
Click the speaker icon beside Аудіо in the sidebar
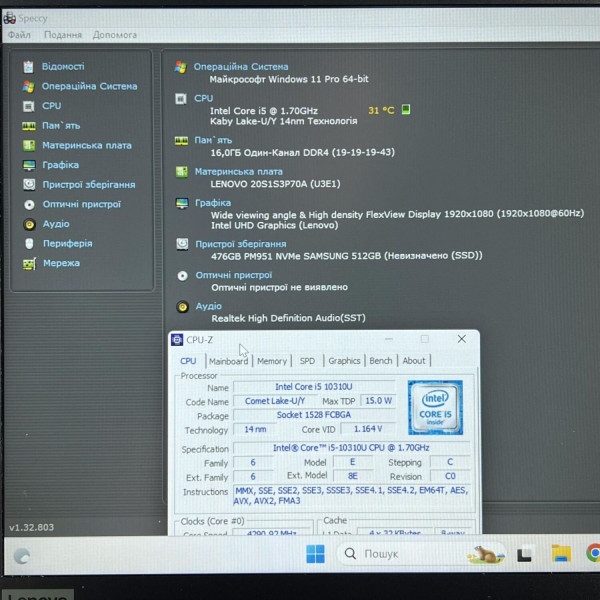pyautogui.click(x=29, y=224)
